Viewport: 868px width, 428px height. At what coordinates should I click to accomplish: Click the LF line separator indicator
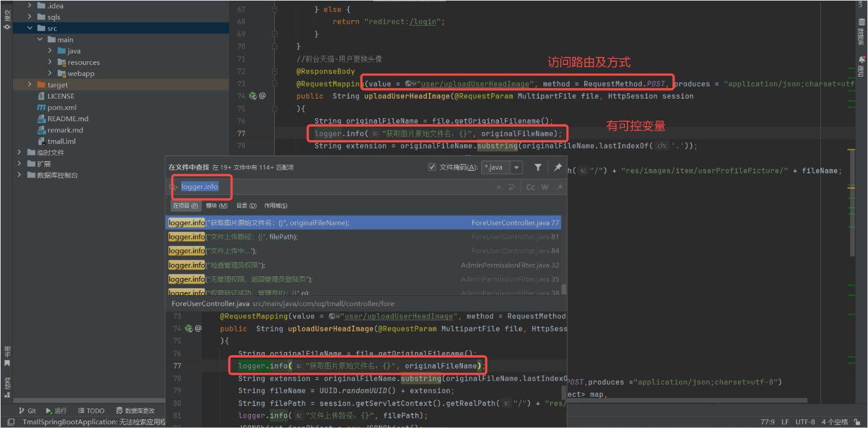pyautogui.click(x=785, y=422)
